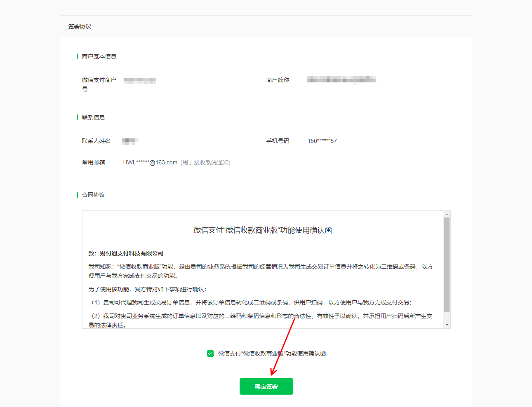532x407 pixels.
Task: Click contract clause (1) 贵司可代理我司 text
Action: 250,302
